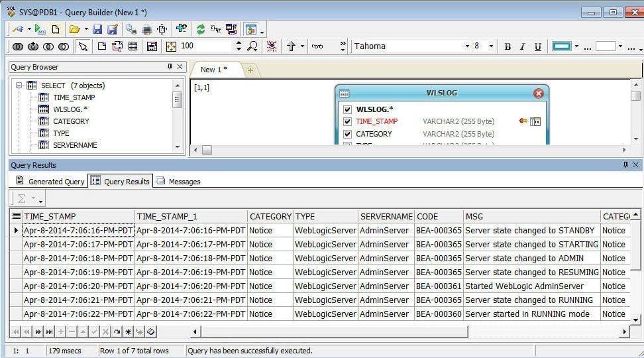Click the BEA-000360 code cell
Screen dimensions: 644x358
[439, 314]
